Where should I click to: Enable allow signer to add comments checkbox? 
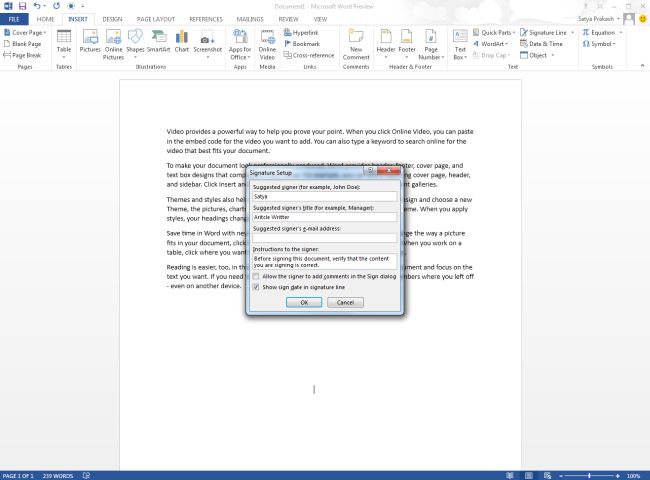(256, 276)
